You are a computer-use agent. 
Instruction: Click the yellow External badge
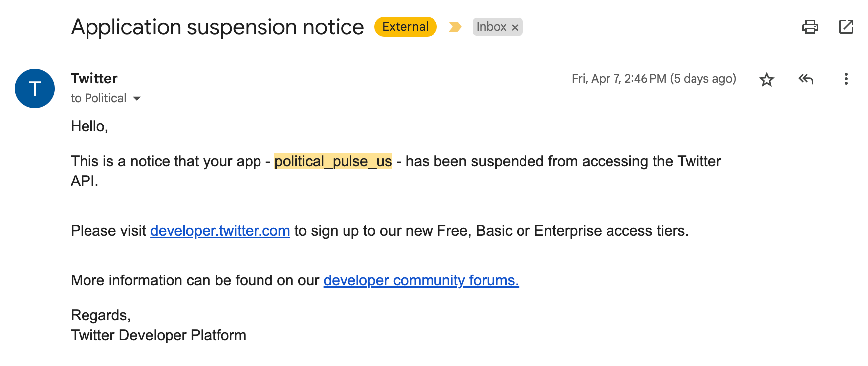click(406, 27)
